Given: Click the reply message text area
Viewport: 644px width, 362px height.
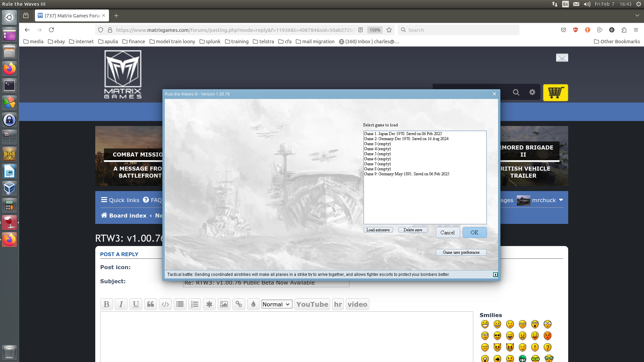Looking at the screenshot, I should [x=286, y=337].
